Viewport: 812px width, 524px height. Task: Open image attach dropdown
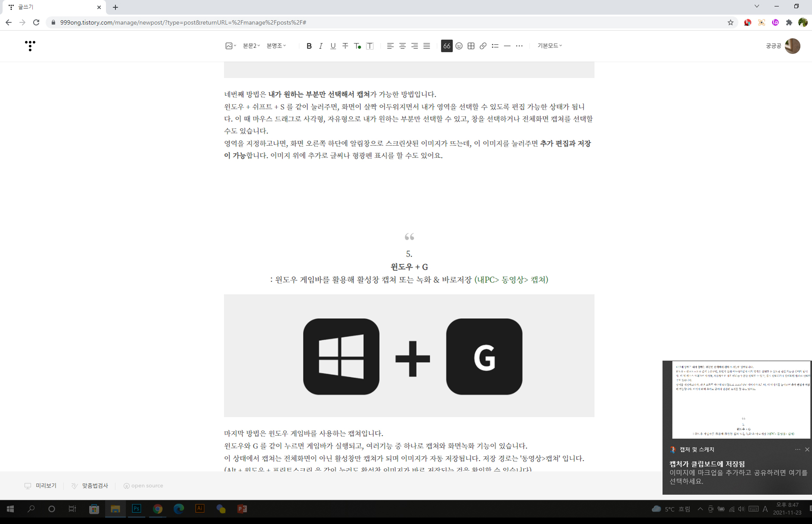pos(231,46)
